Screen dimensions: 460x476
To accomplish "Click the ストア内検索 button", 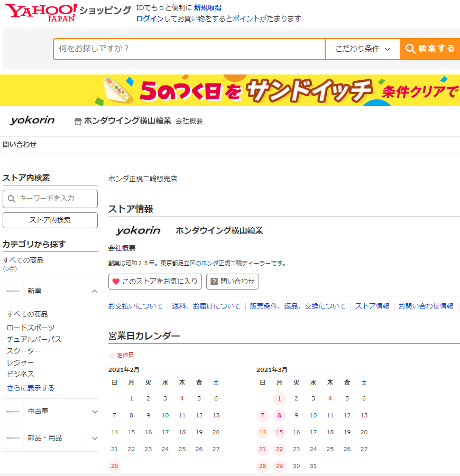I will 50,220.
